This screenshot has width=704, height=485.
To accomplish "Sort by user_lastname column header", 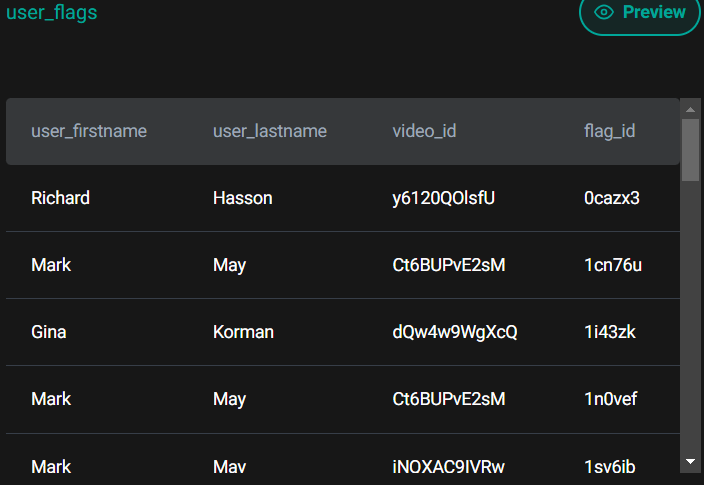I will (x=270, y=131).
